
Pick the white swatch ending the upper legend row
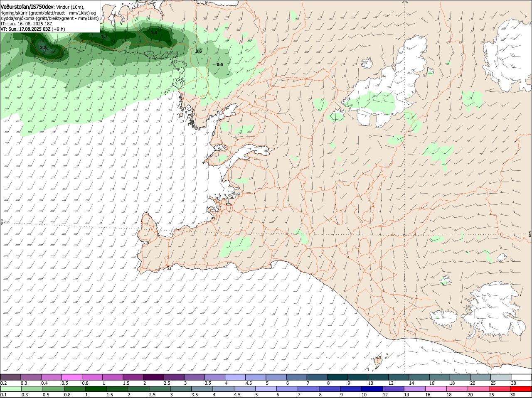pos(522,377)
